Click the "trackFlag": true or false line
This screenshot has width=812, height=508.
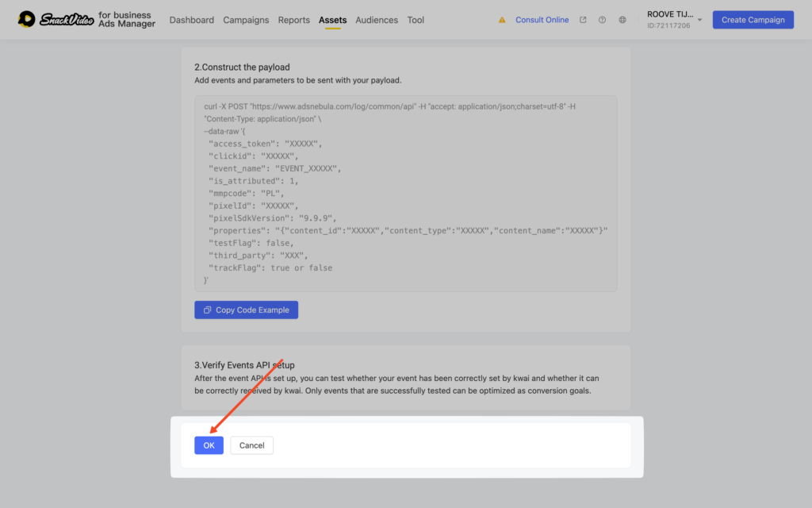click(x=270, y=268)
